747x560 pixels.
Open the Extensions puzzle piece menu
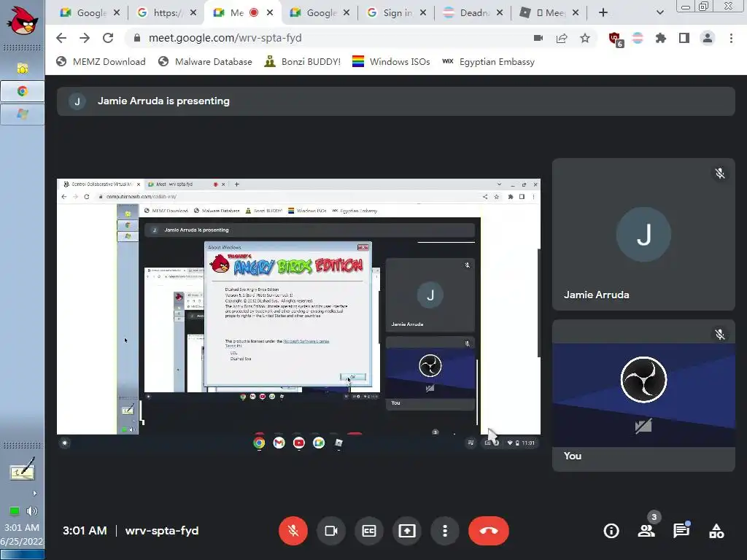tap(660, 38)
